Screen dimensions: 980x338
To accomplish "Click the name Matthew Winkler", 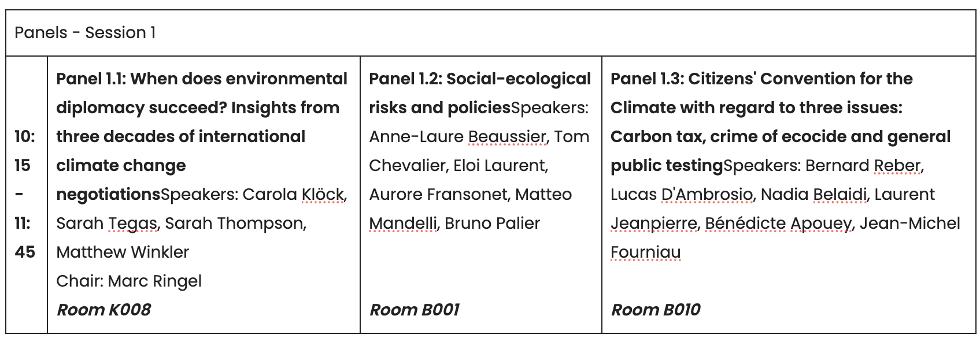I will point(123,252).
